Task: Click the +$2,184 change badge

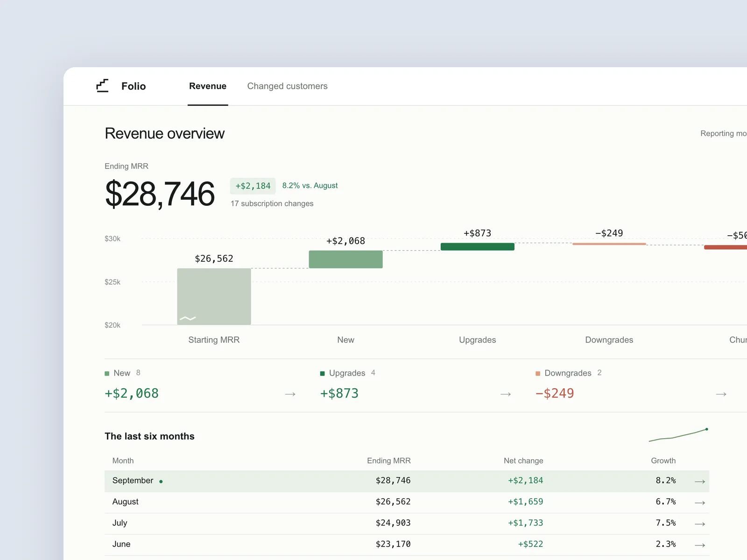Action: (x=253, y=186)
